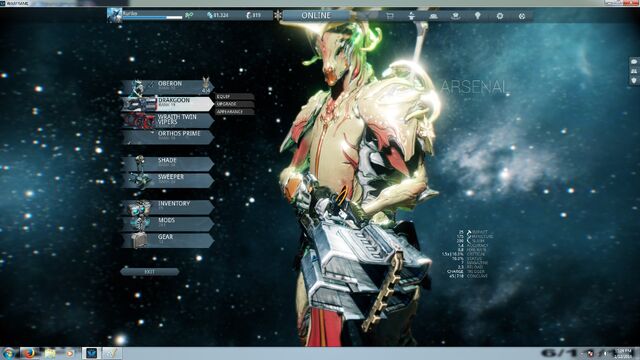Click the player avatar in top bar

pos(114,16)
